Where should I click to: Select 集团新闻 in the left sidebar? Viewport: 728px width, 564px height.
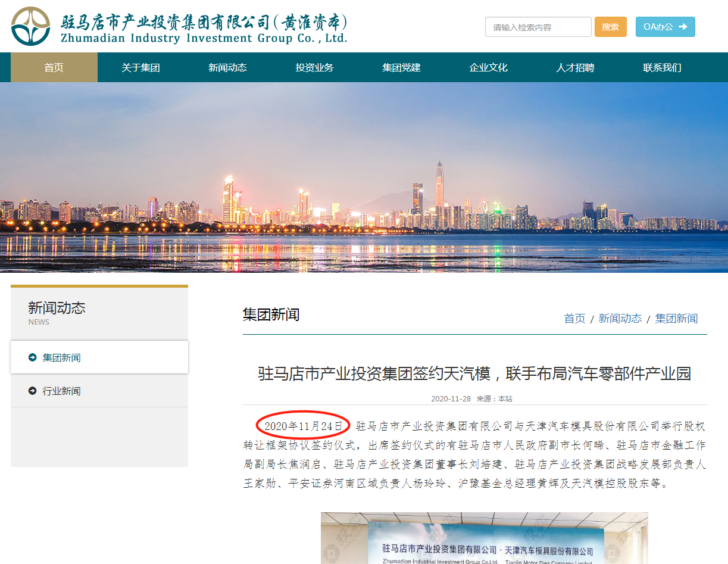click(x=99, y=357)
